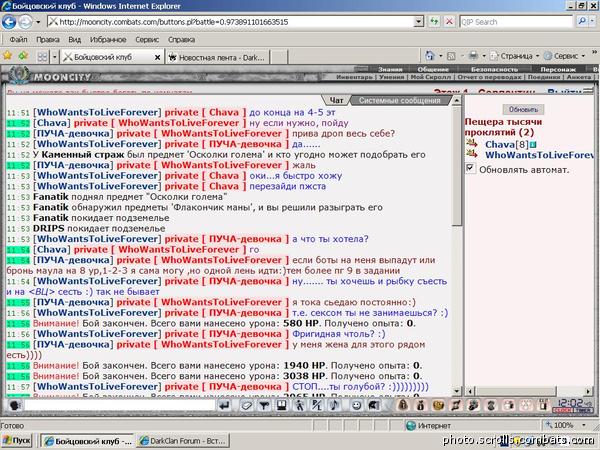Toggle the music note sound icon
This screenshot has height=450, width=600.
[334, 405]
